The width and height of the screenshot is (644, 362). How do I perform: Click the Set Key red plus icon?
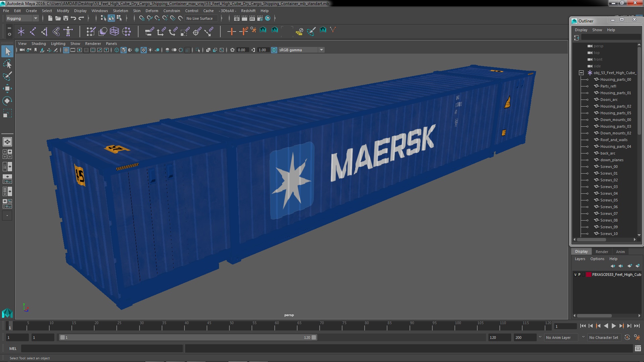231,32
